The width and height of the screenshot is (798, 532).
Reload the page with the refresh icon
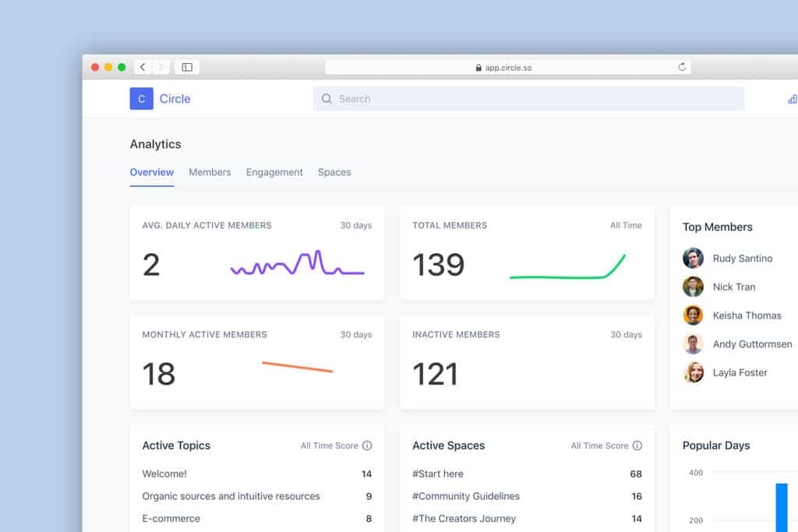tap(682, 67)
